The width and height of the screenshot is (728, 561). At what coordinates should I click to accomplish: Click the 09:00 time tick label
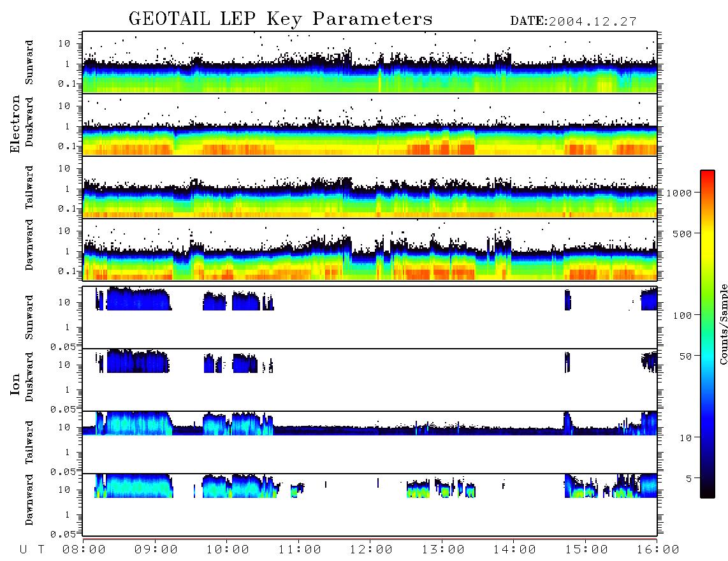tap(156, 550)
